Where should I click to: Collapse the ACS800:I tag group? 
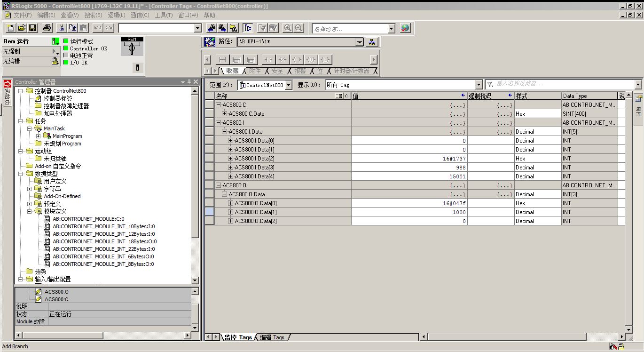pos(219,123)
